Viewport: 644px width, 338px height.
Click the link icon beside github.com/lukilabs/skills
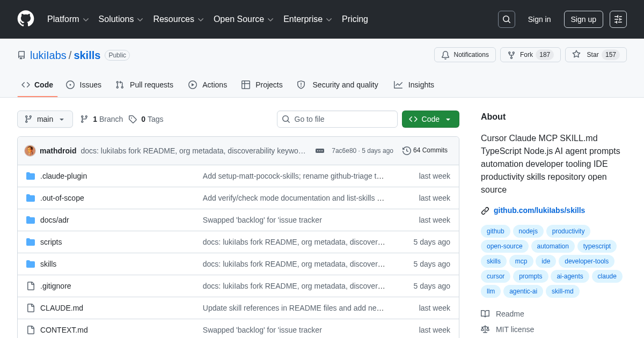[x=485, y=211]
